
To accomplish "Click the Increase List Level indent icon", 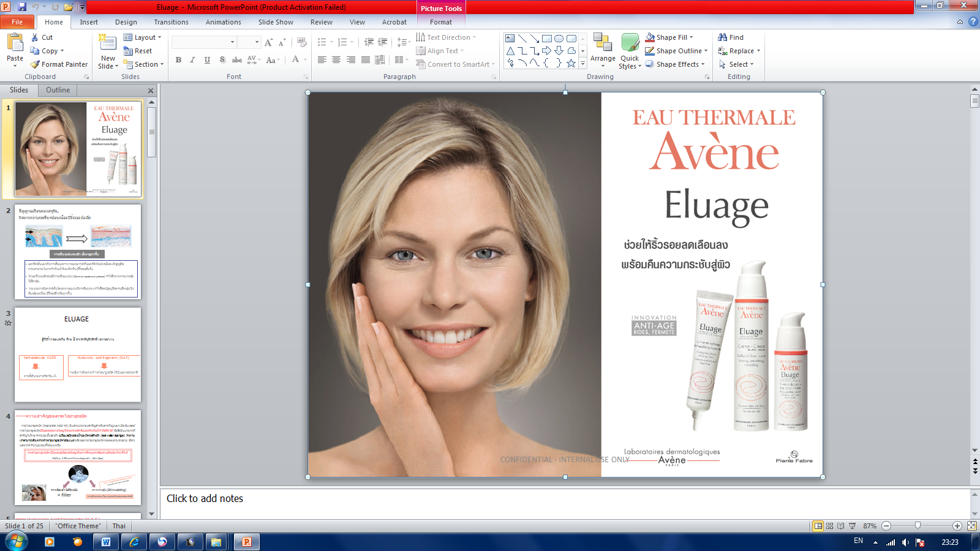I will pyautogui.click(x=383, y=42).
